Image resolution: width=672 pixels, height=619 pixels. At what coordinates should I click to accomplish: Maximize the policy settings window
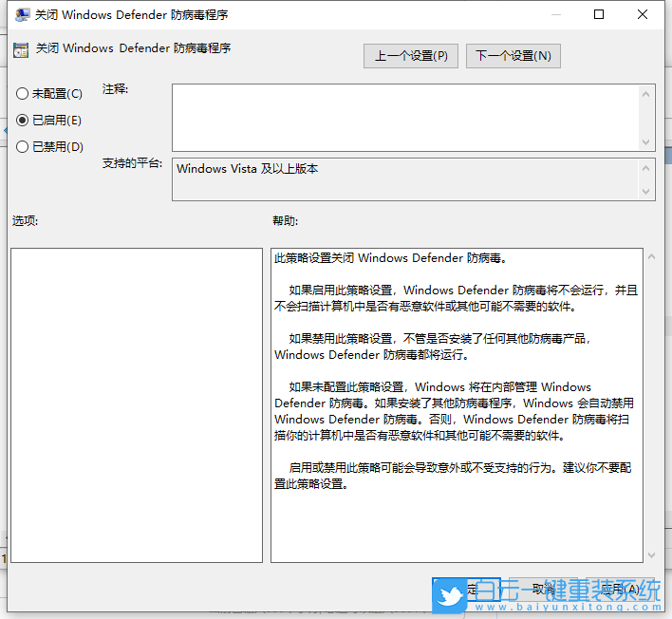tap(599, 14)
